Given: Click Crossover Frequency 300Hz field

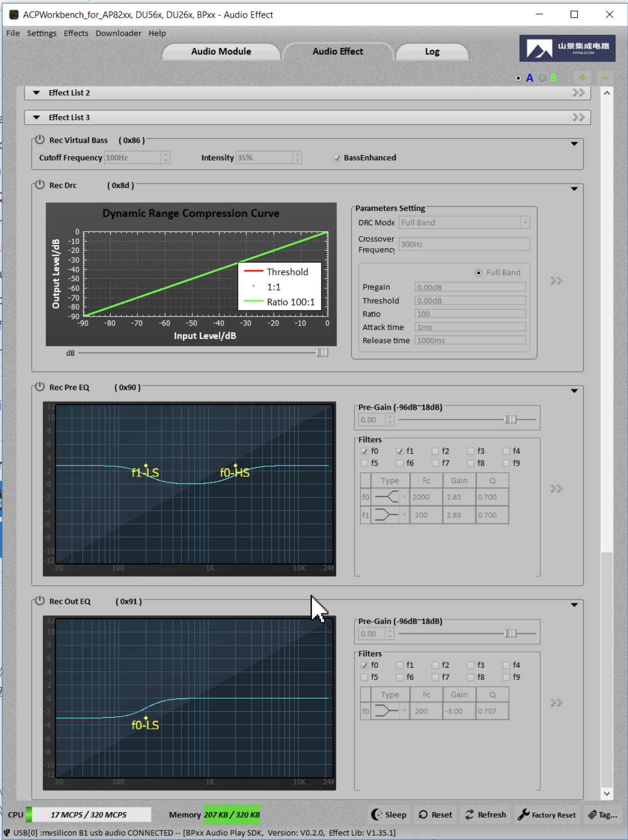Looking at the screenshot, I should [x=464, y=244].
